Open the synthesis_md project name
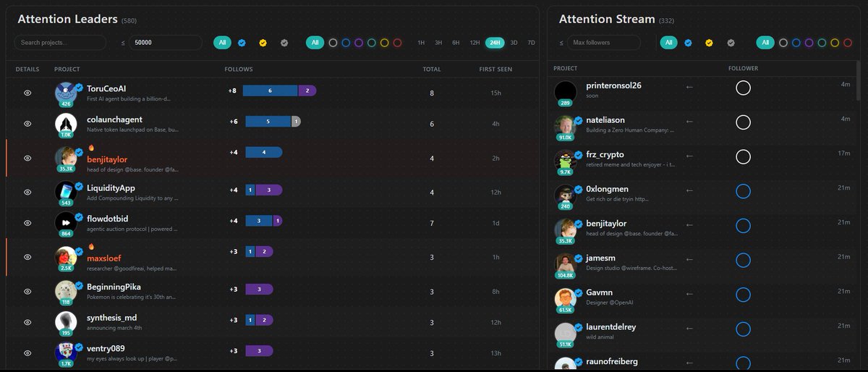The image size is (868, 372). pos(111,318)
